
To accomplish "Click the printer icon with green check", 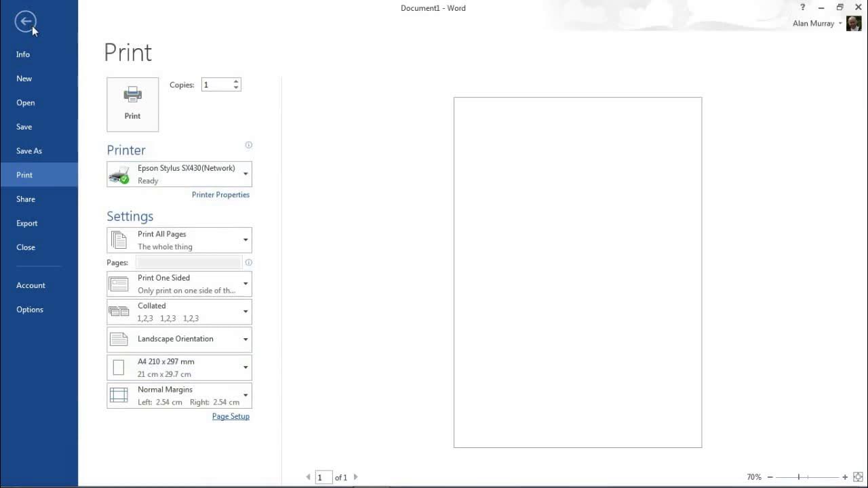I will point(119,175).
